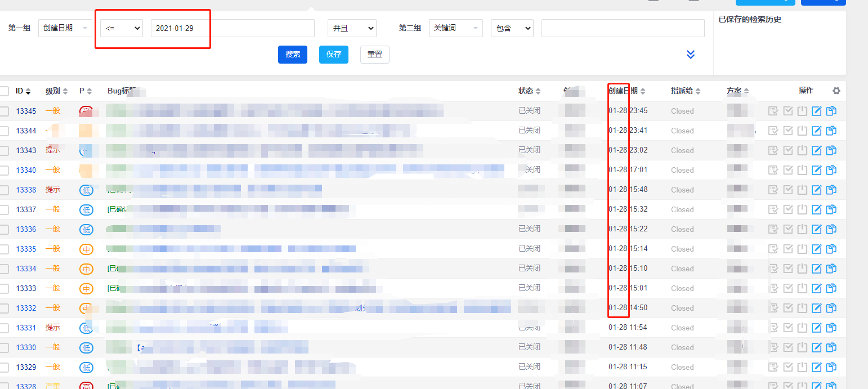
Task: Click the 搜索 search button
Action: point(293,55)
